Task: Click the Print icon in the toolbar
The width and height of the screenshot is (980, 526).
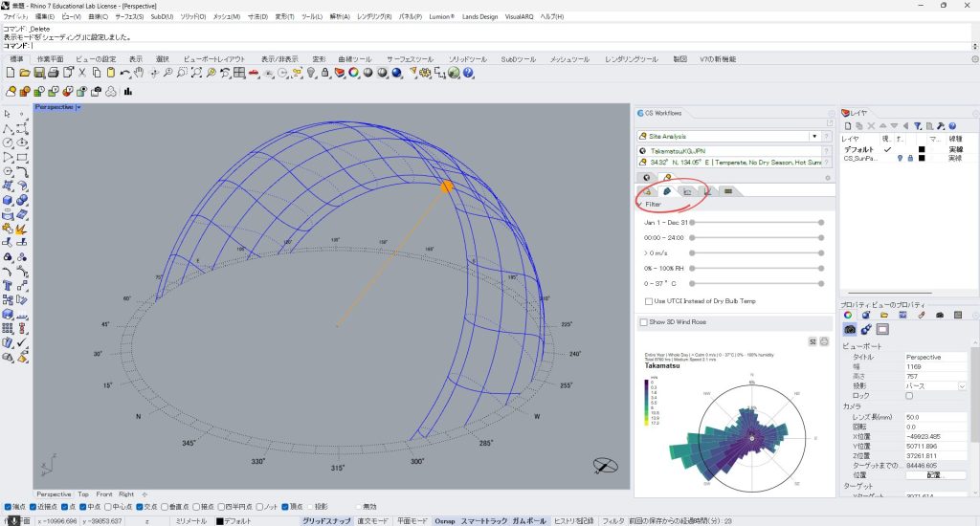Action: pos(54,73)
